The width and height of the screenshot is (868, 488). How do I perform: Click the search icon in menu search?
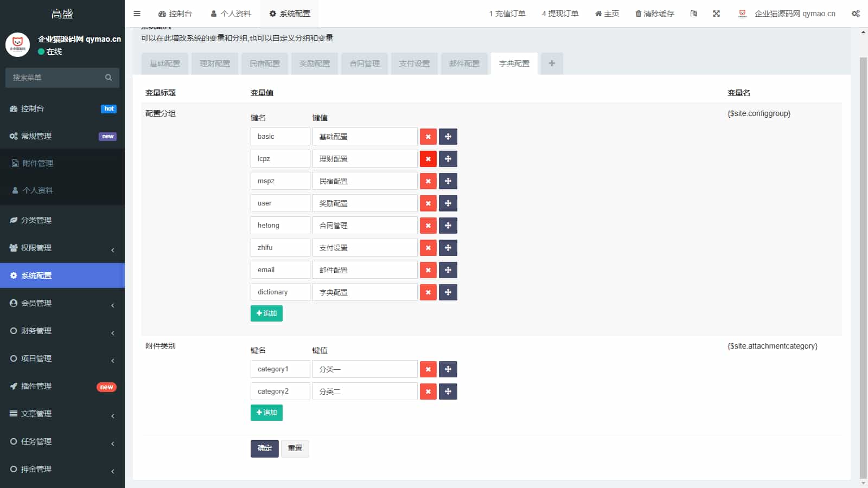[108, 78]
